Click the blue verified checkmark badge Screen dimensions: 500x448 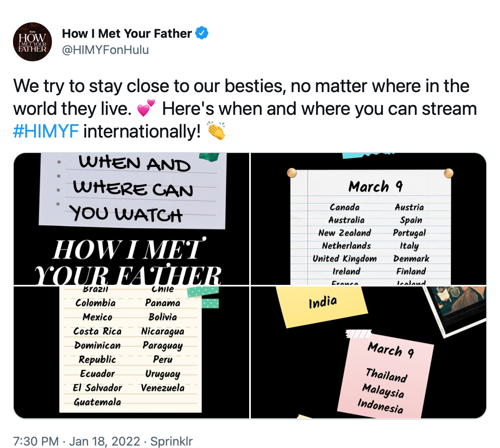pyautogui.click(x=201, y=33)
